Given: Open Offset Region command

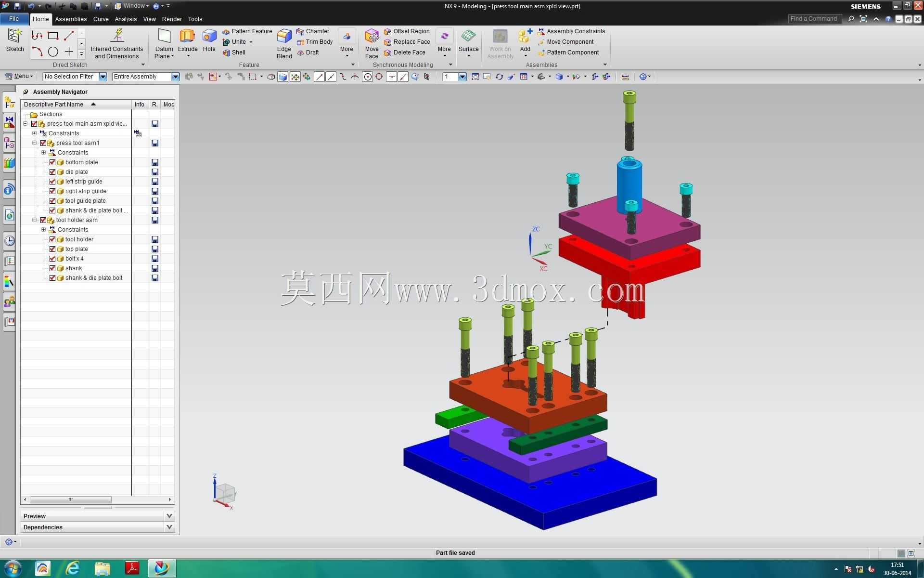Looking at the screenshot, I should pyautogui.click(x=407, y=31).
